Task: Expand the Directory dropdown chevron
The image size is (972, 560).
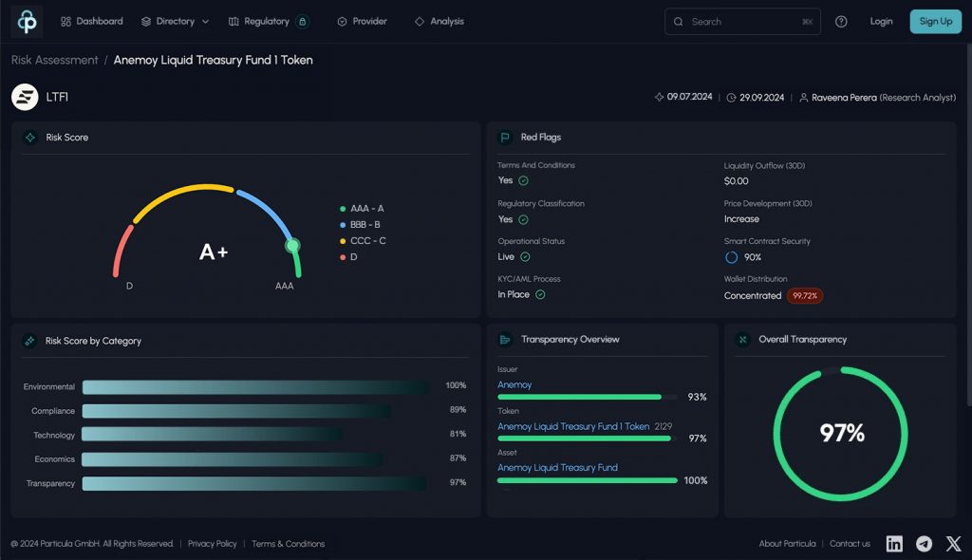Action: (x=206, y=22)
